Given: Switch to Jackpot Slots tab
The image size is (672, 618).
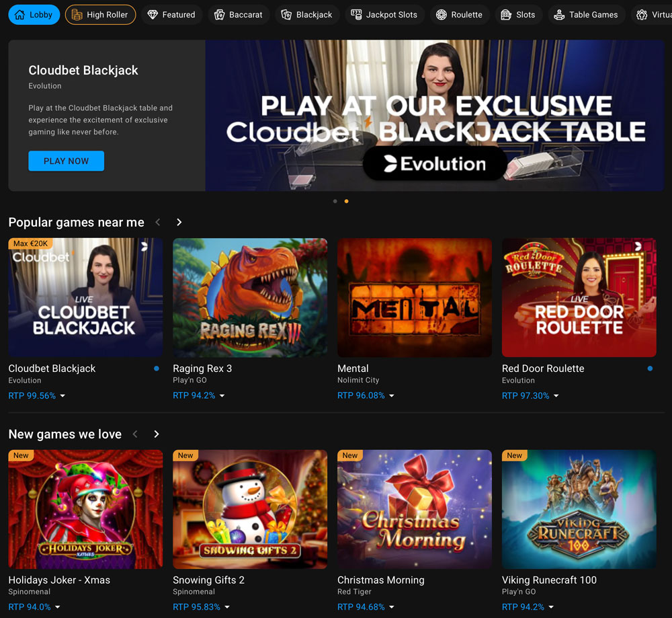Looking at the screenshot, I should (x=384, y=15).
